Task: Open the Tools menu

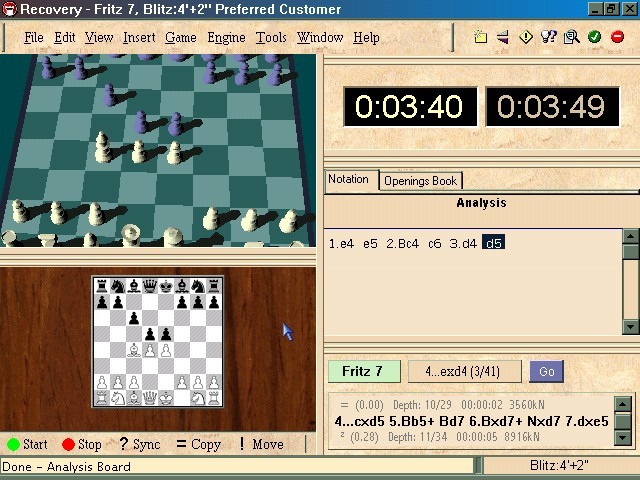Action: (271, 38)
